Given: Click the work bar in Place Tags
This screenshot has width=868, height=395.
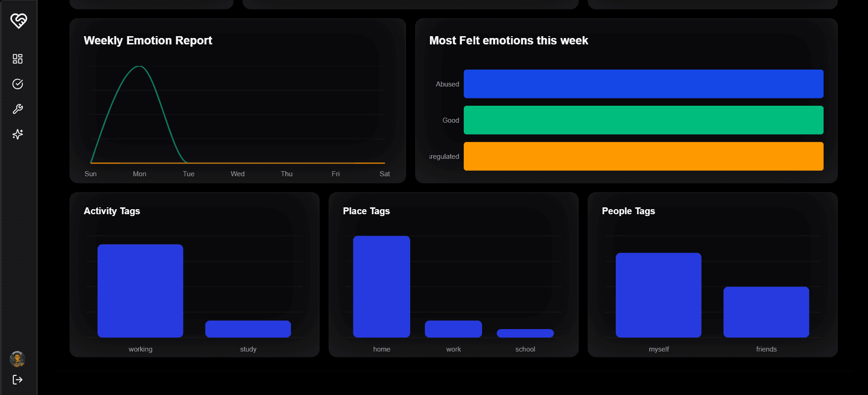Looking at the screenshot, I should tap(453, 329).
